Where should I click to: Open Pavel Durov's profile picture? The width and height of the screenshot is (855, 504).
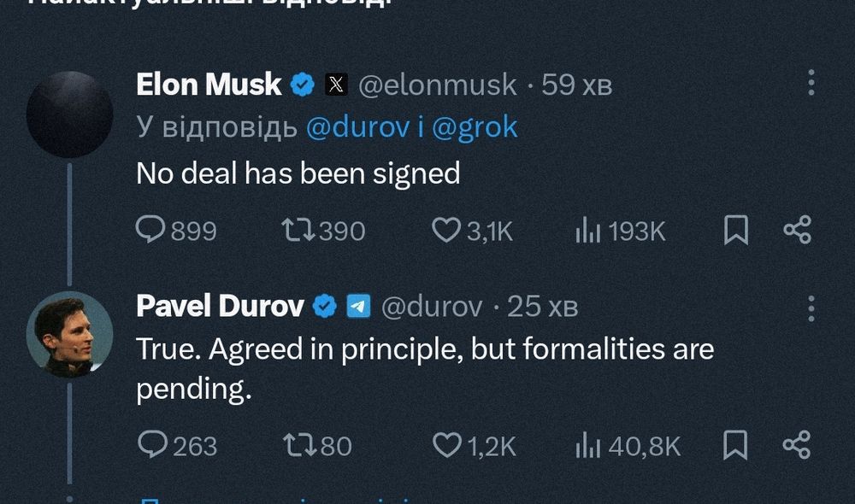click(x=70, y=335)
